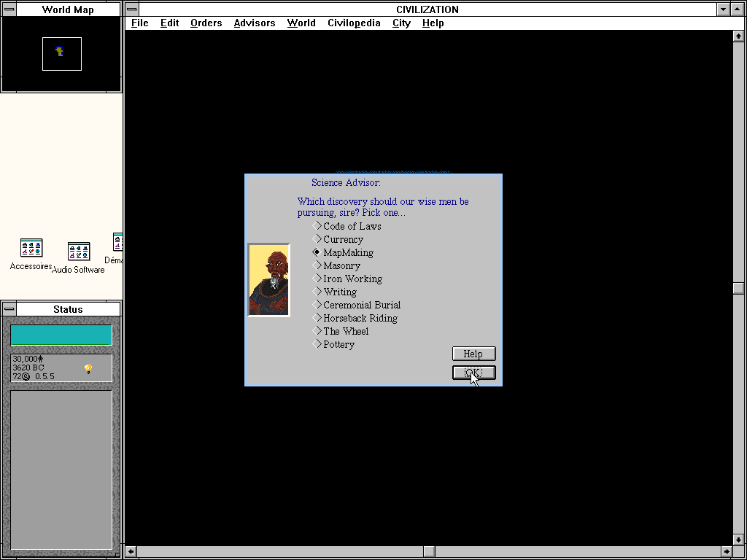Open the Civilization window control menu box
747x560 pixels.
[x=132, y=9]
